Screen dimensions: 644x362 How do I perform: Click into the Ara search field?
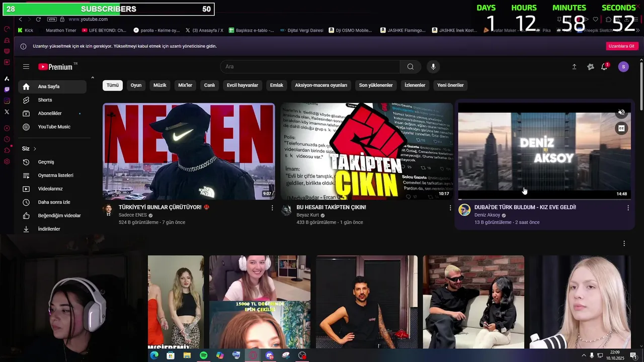pos(310,66)
